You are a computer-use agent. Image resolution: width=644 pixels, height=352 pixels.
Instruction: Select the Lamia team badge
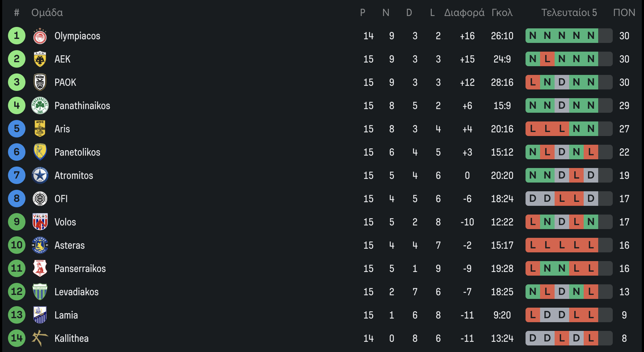coord(40,315)
